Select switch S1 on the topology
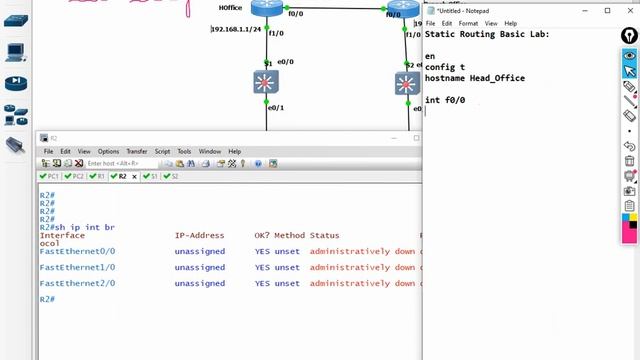Image resolution: width=640 pixels, height=360 pixels. (266, 82)
